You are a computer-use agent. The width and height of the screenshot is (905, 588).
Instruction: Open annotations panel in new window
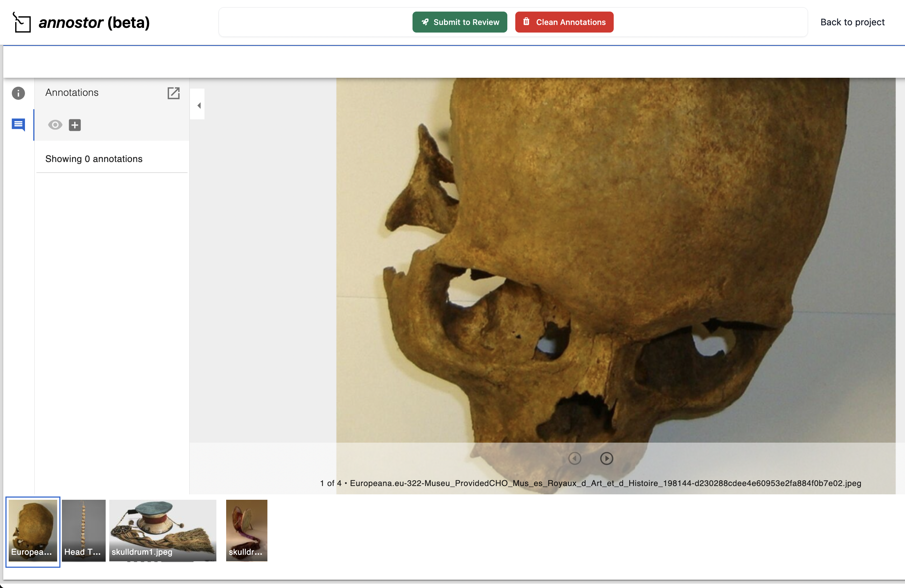coord(173,93)
